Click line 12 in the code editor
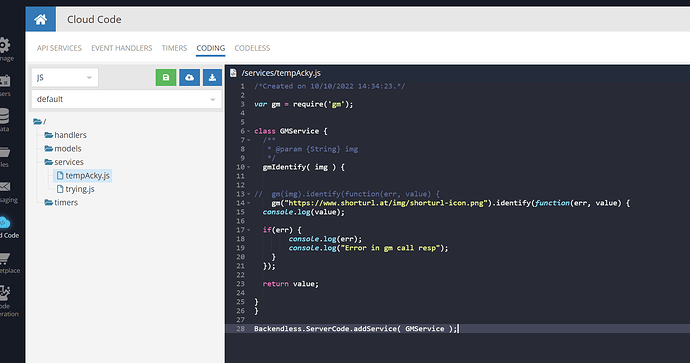The width and height of the screenshot is (690, 363). pyautogui.click(x=457, y=185)
